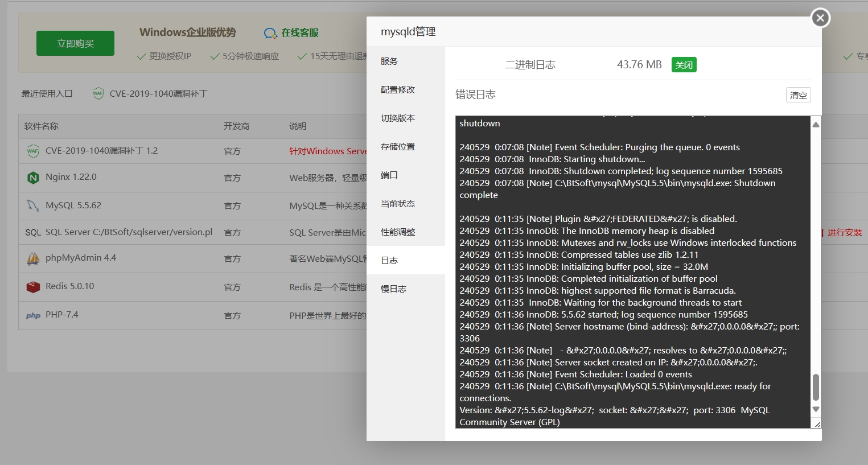Viewport: 868px width, 465px height.
Task: Click the log textarea resize handle
Action: pyautogui.click(x=817, y=424)
